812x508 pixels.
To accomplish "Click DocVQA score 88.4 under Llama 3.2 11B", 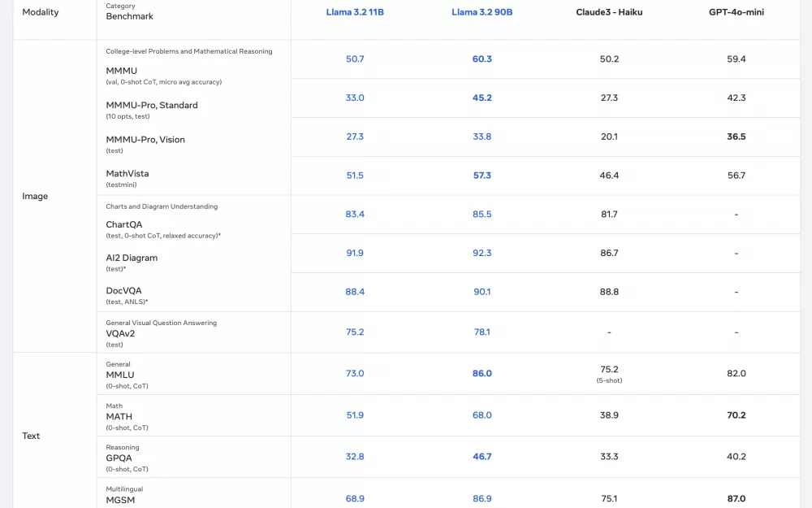I will (x=355, y=292).
